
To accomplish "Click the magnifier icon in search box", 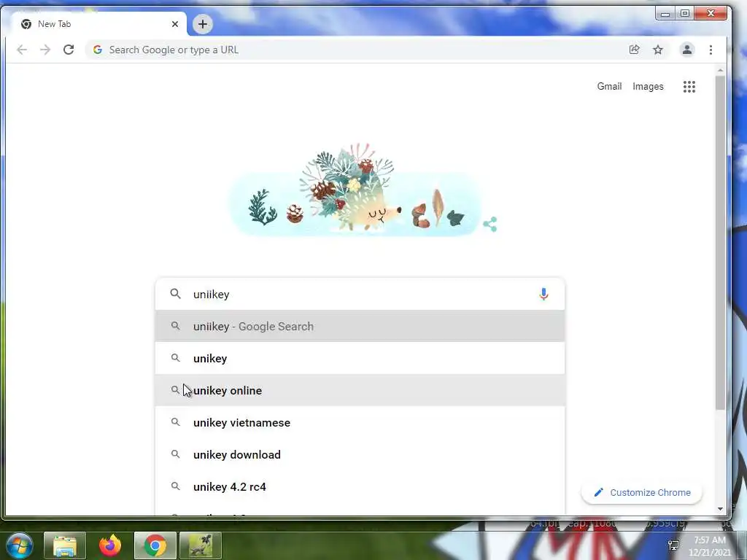I will click(175, 294).
